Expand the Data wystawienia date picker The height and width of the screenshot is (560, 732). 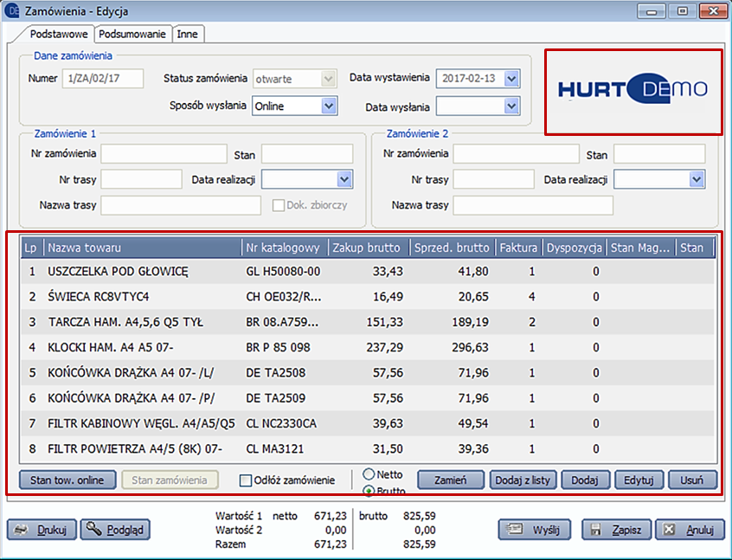point(511,79)
